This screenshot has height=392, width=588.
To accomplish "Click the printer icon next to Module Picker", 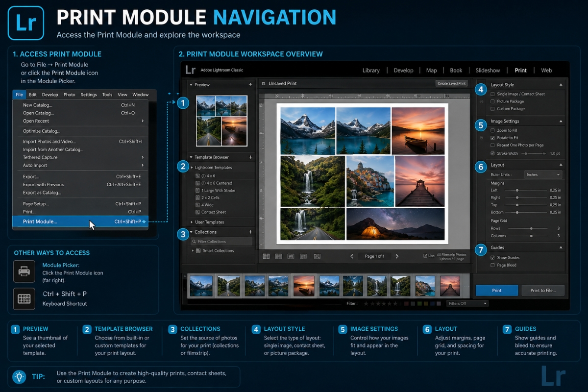I will coord(24,271).
